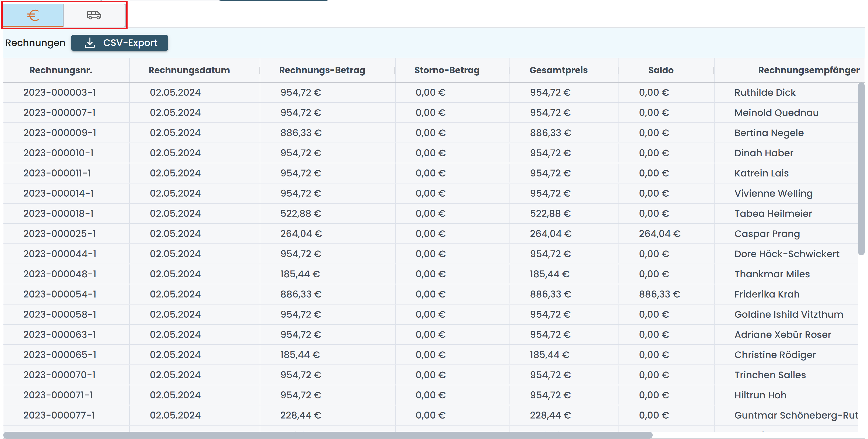Sort by Gesamtpreis column header
Screen dimensions: 868x439
558,70
